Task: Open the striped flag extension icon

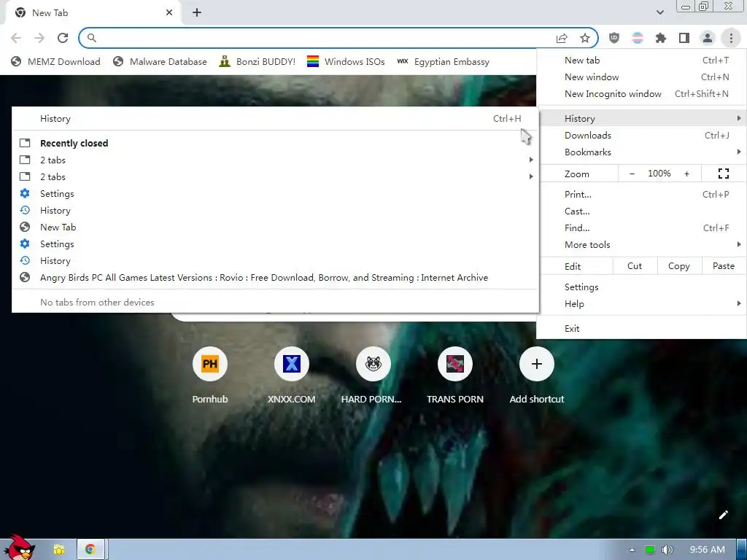Action: (638, 38)
